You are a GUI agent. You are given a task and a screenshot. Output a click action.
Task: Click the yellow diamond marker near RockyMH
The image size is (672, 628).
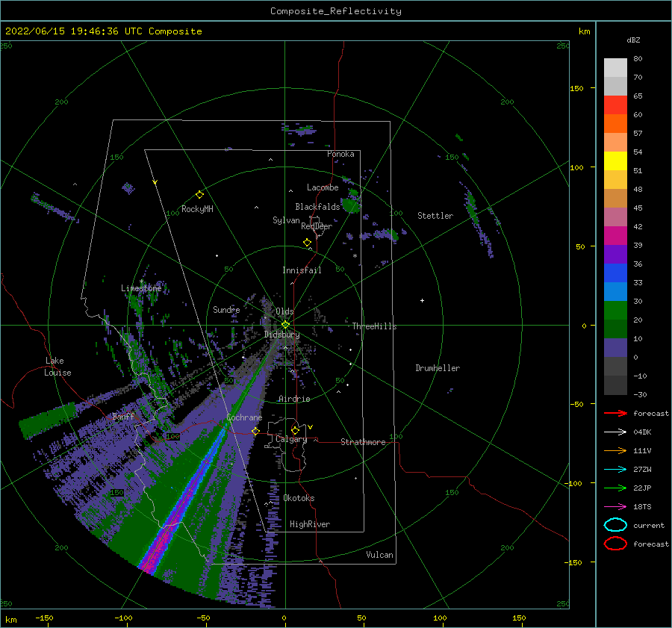pos(199,195)
